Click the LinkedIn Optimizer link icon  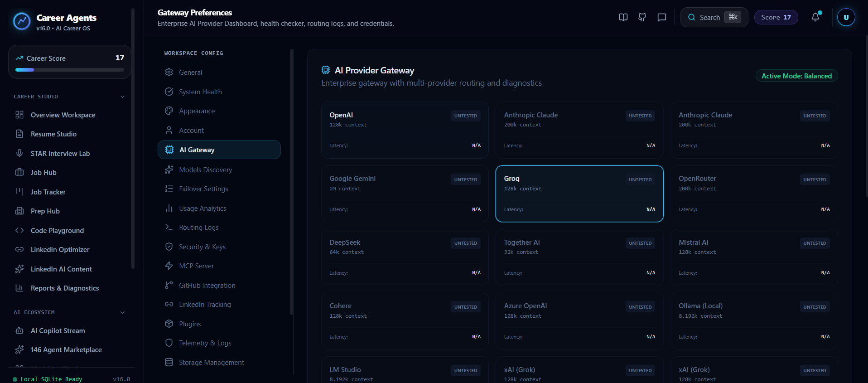[19, 249]
